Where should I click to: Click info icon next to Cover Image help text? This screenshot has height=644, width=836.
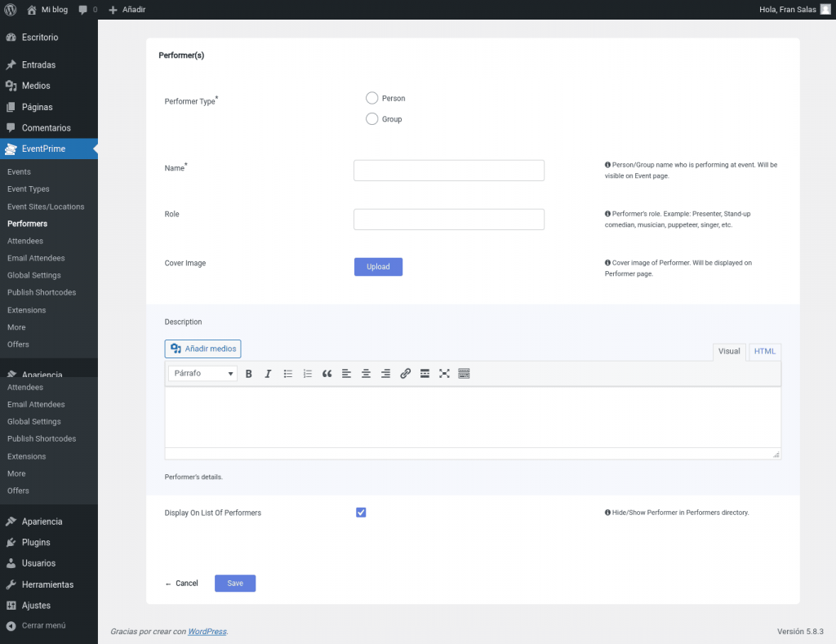tap(607, 263)
